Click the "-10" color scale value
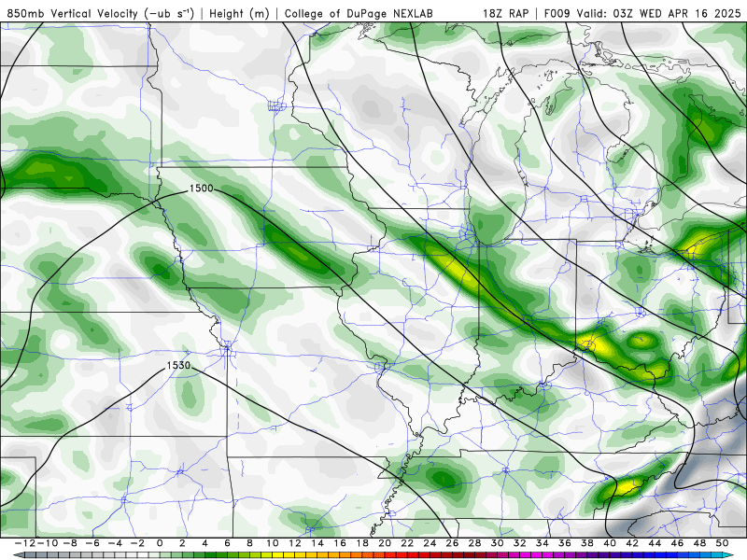 [48, 543]
